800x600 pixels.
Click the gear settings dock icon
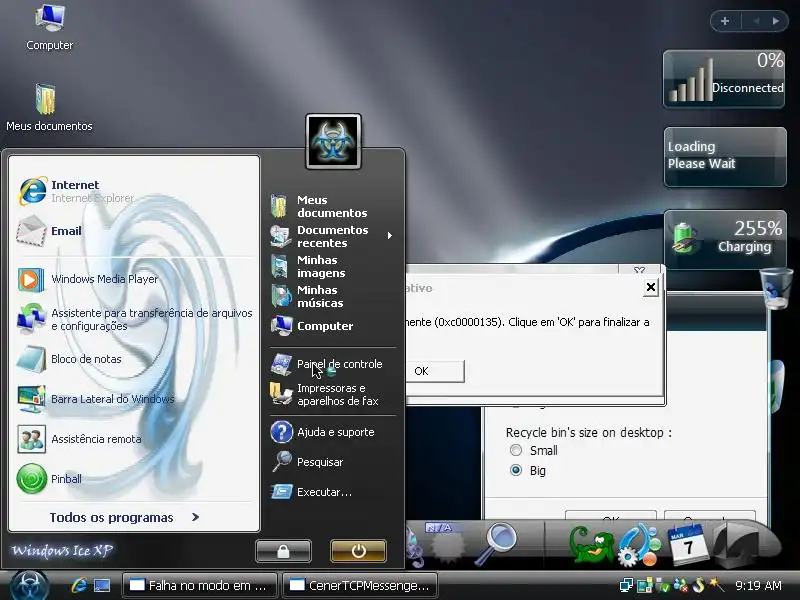(639, 546)
